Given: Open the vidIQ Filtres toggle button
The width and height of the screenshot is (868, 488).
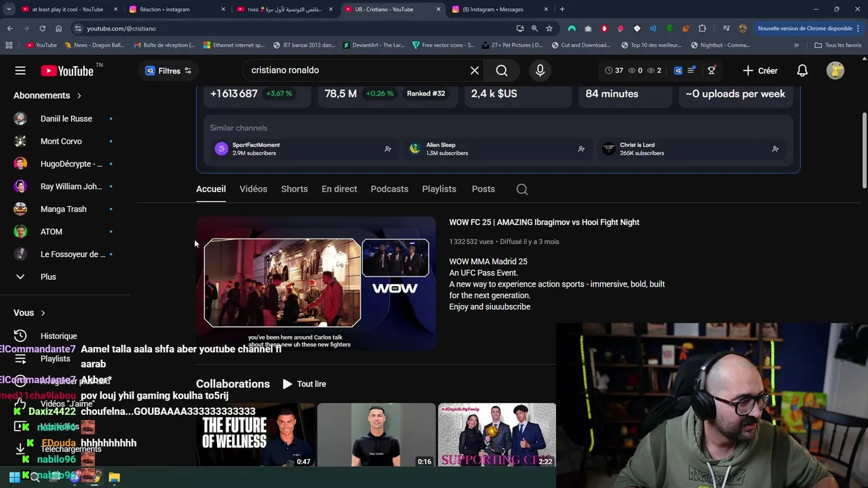Looking at the screenshot, I should point(168,70).
